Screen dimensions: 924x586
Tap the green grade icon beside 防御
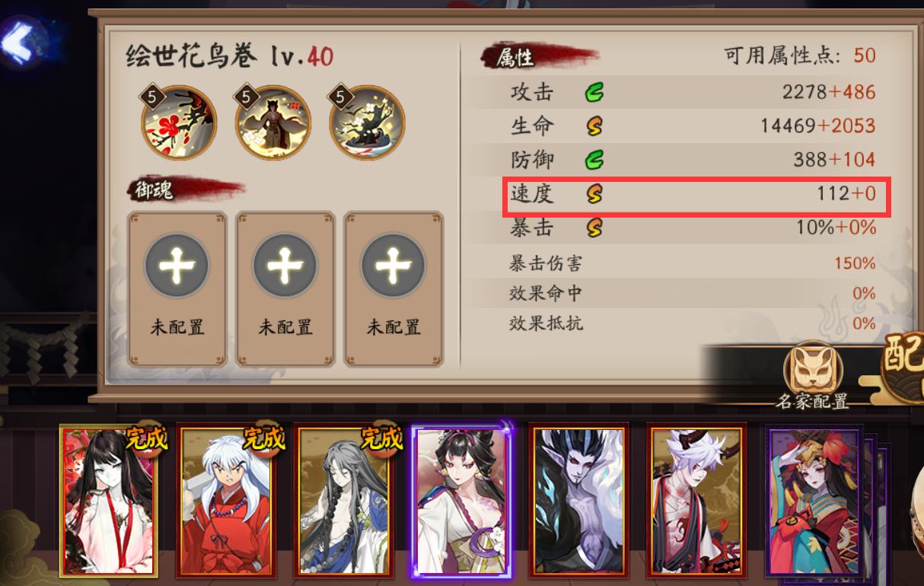pyautogui.click(x=594, y=160)
